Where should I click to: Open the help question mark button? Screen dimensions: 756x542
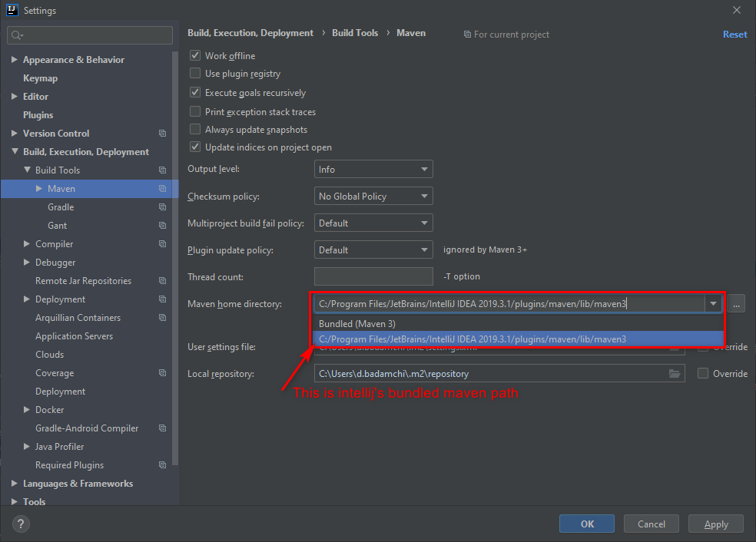(21, 524)
